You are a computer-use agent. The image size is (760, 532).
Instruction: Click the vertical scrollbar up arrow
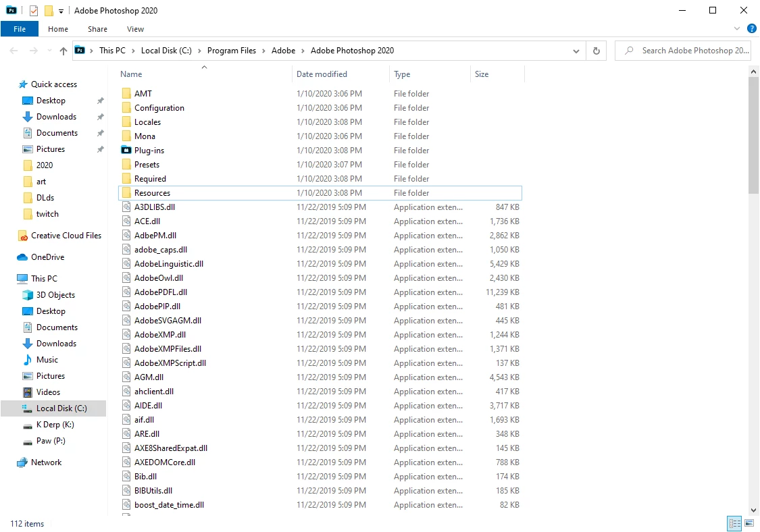pyautogui.click(x=753, y=72)
